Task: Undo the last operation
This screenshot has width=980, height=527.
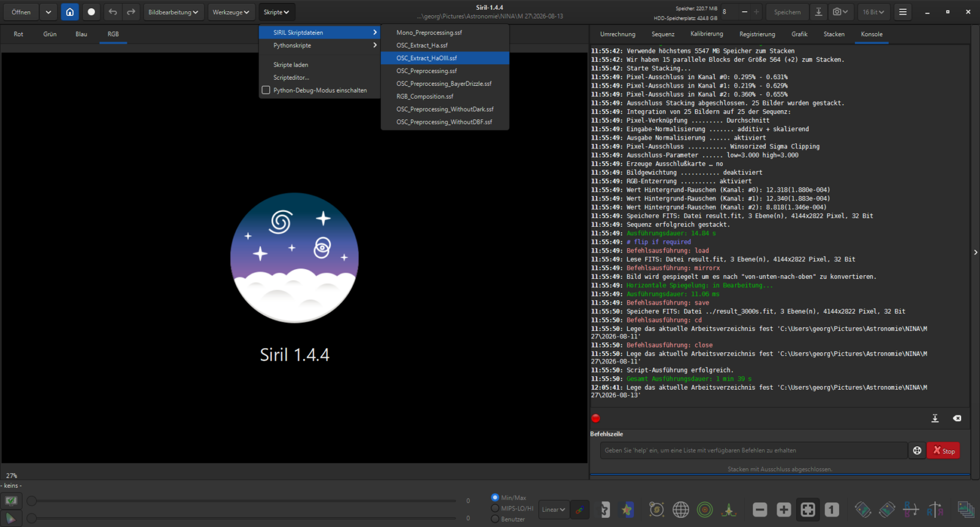Action: [x=113, y=12]
